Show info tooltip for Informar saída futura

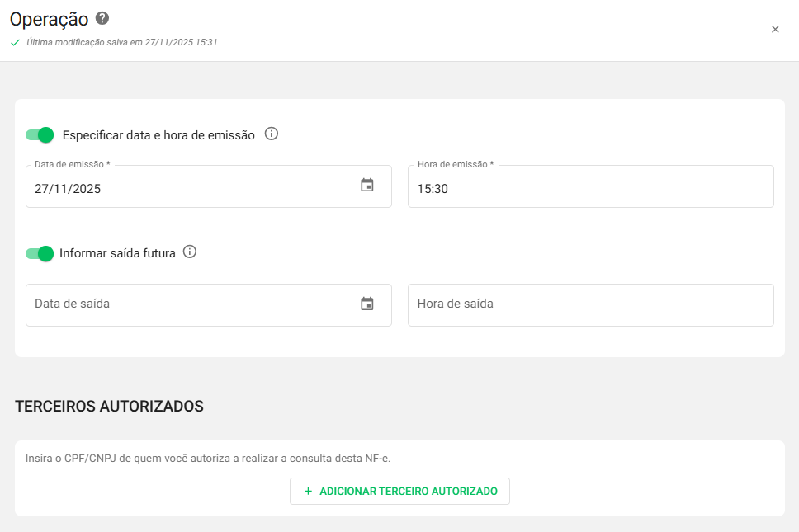tap(190, 252)
